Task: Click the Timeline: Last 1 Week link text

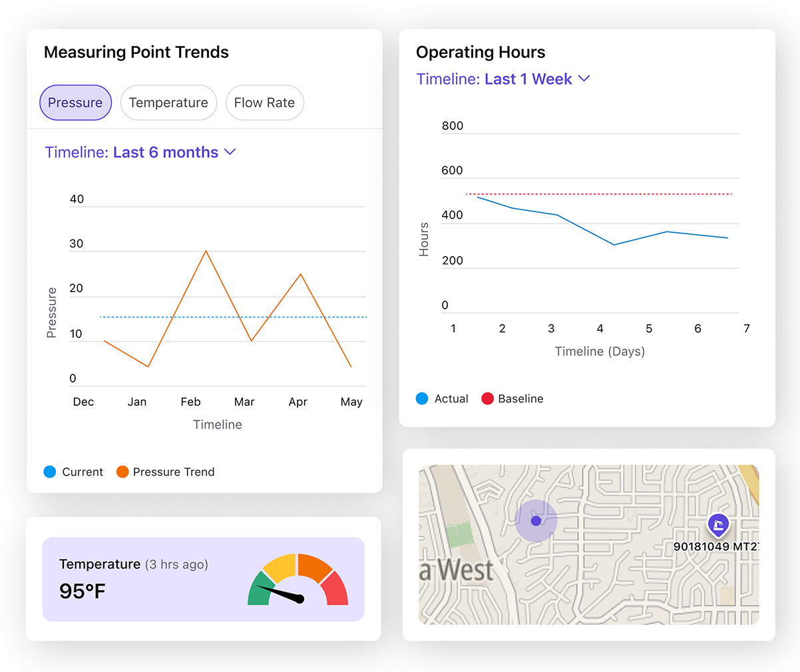Action: point(494,79)
